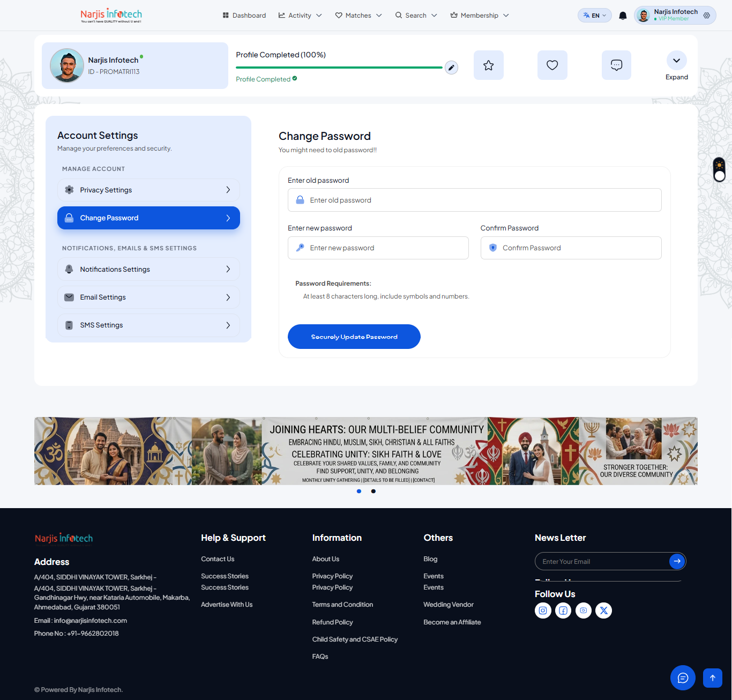The image size is (732, 700).
Task: Open the chat messages tile
Action: [x=616, y=65]
